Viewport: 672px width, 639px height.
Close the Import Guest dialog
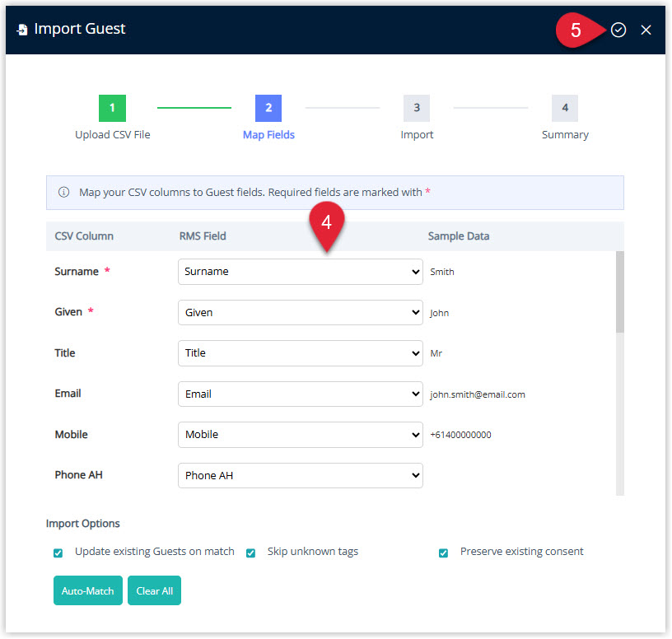(x=646, y=30)
